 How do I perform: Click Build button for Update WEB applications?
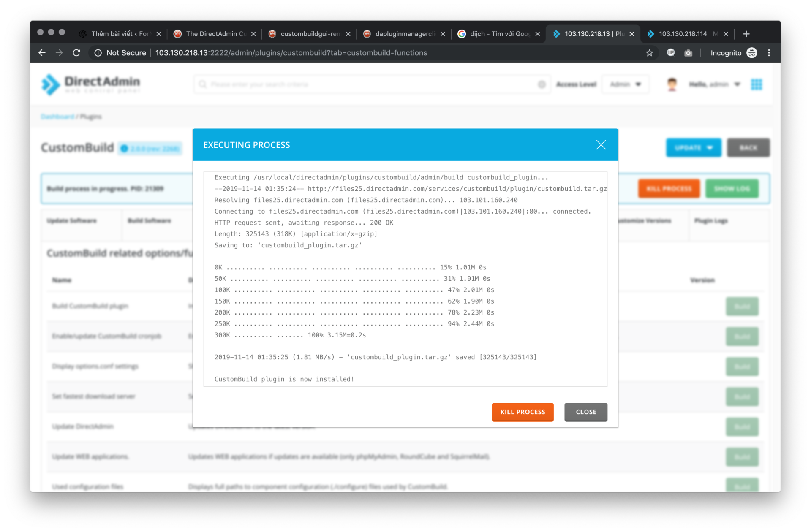tap(742, 457)
